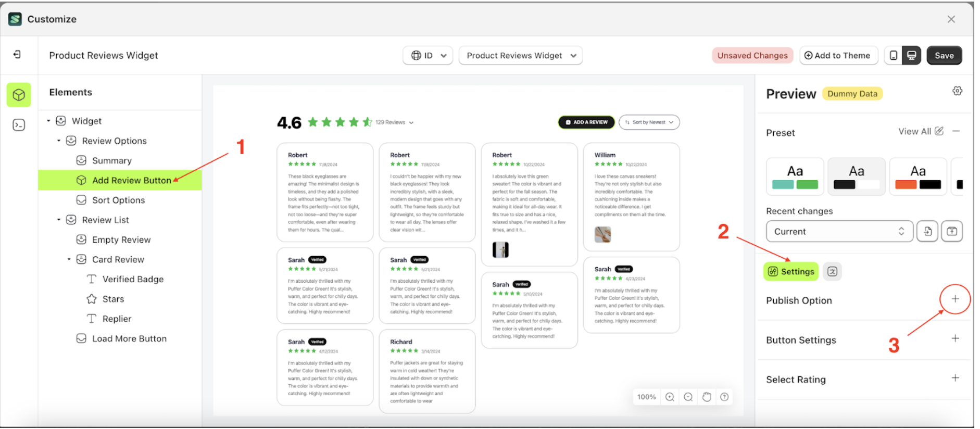Image resolution: width=980 pixels, height=429 pixels.
Task: Click the Sort Options element icon
Action: tap(81, 200)
